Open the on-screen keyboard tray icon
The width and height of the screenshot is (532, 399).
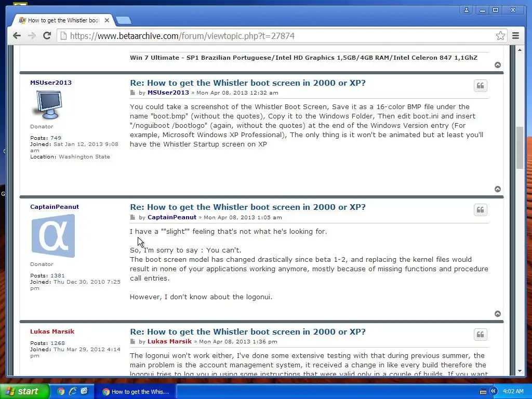(x=483, y=392)
